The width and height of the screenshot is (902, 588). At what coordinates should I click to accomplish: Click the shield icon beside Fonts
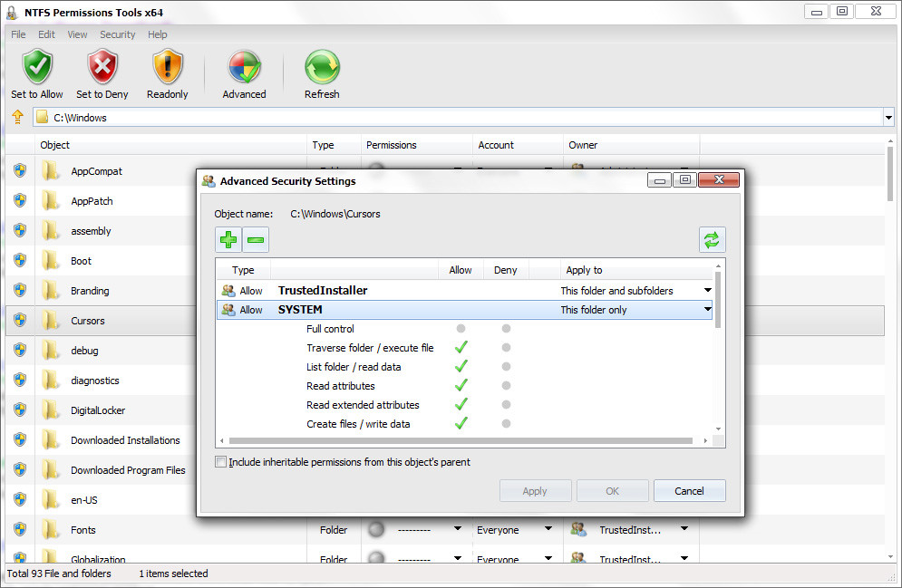point(20,529)
